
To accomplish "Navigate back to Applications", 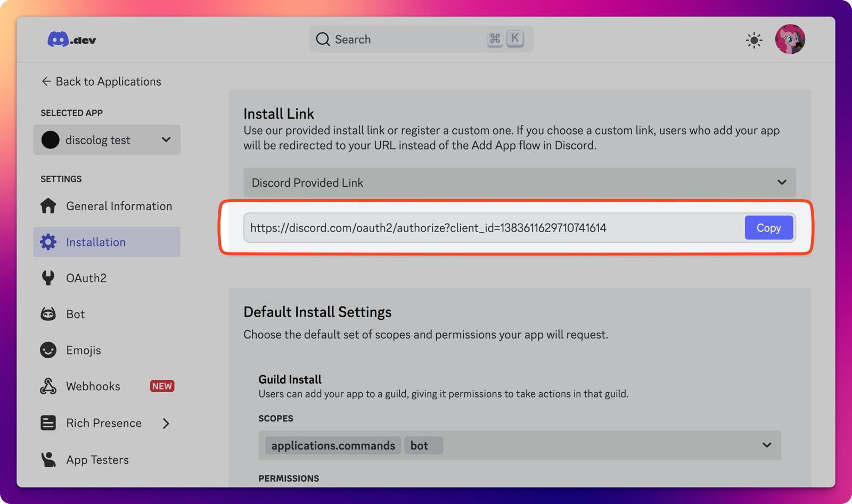I will (x=101, y=81).
